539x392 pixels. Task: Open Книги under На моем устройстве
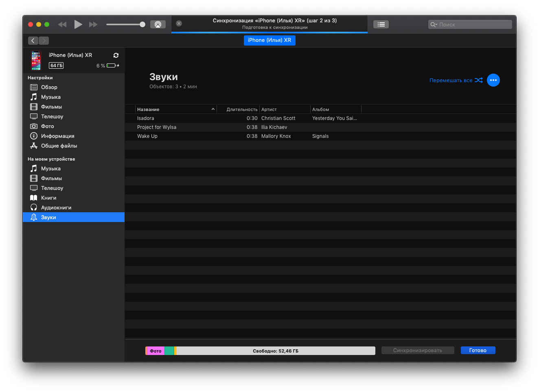coord(48,198)
